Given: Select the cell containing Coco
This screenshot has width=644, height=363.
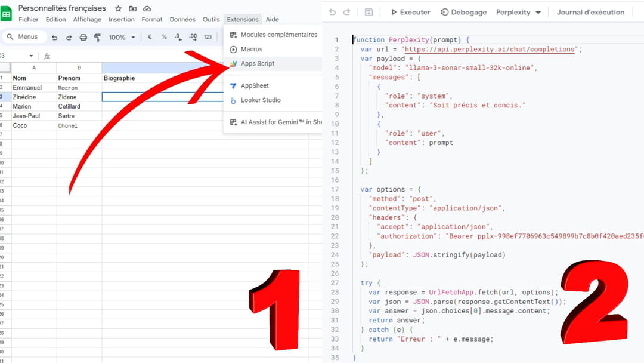Looking at the screenshot, I should pyautogui.click(x=34, y=125).
